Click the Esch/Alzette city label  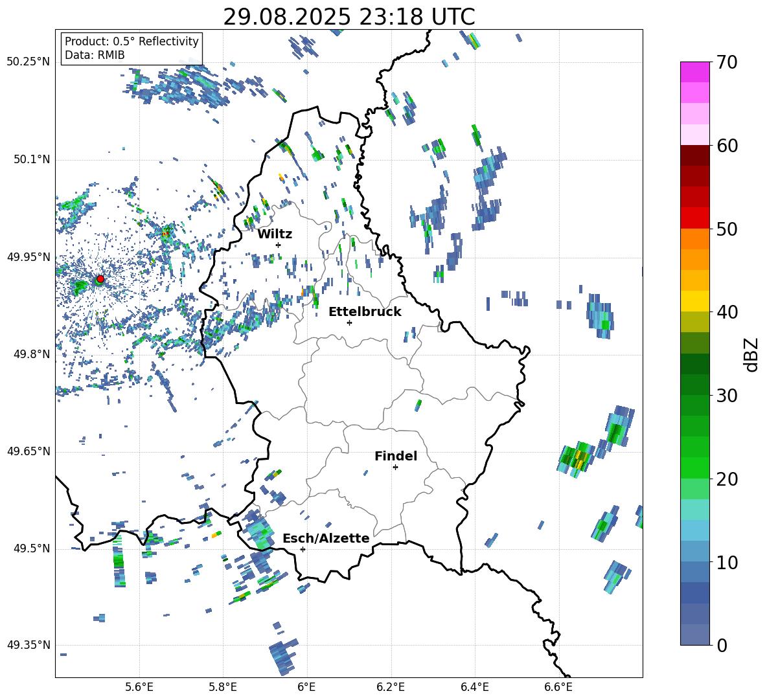[x=326, y=538]
